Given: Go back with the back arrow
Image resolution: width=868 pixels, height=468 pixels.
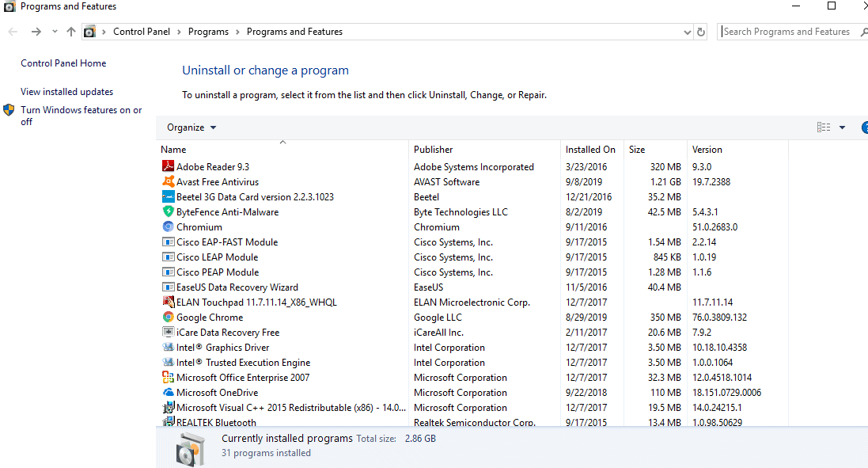Looking at the screenshot, I should tap(13, 32).
